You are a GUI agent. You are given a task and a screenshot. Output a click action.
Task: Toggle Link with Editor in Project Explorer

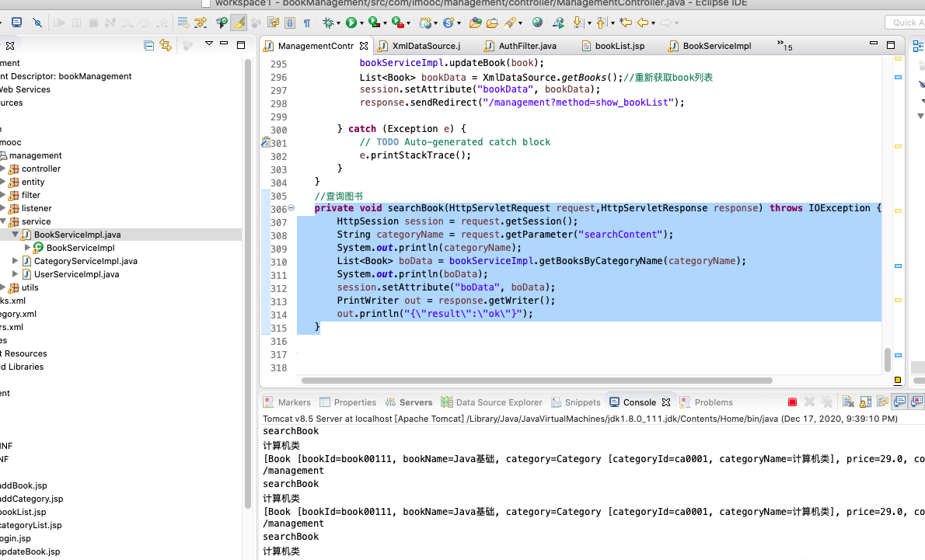pos(166,45)
